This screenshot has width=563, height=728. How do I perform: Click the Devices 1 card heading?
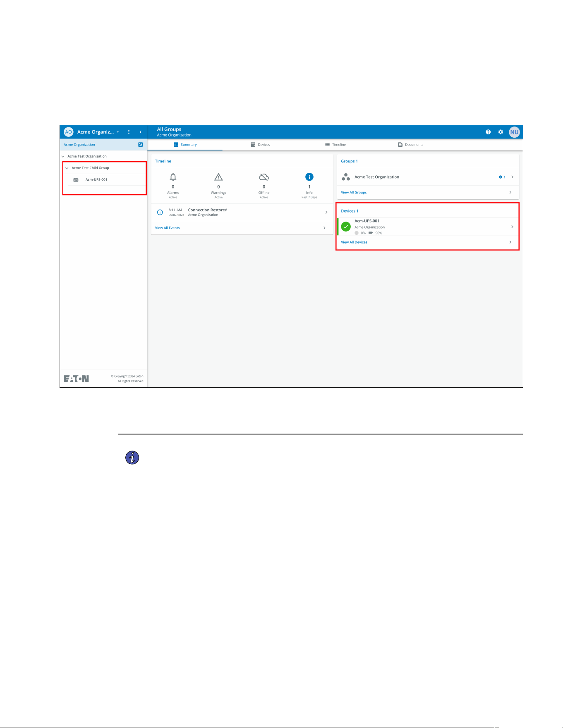[350, 211]
